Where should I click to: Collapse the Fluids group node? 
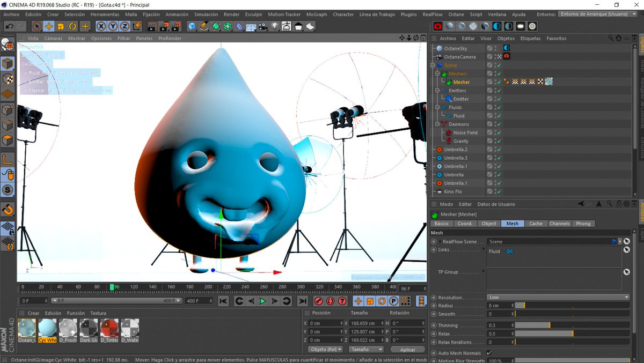437,107
